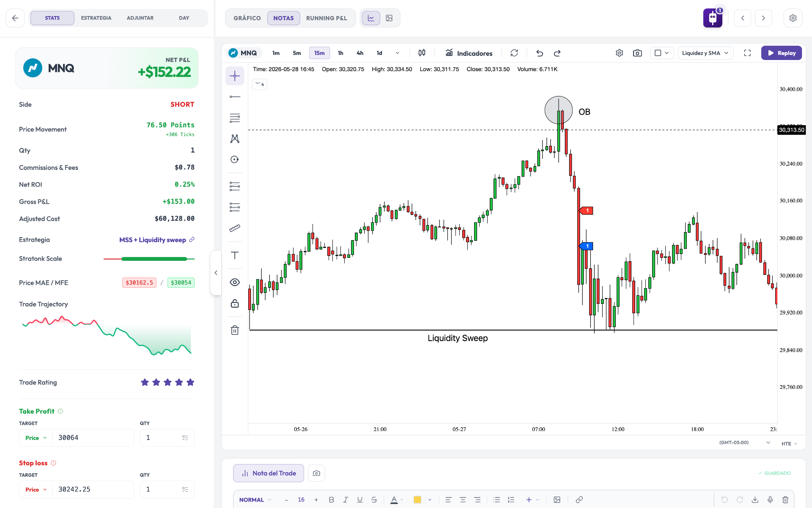Open the MSS + Liquidity sweep strategy link

pos(153,240)
